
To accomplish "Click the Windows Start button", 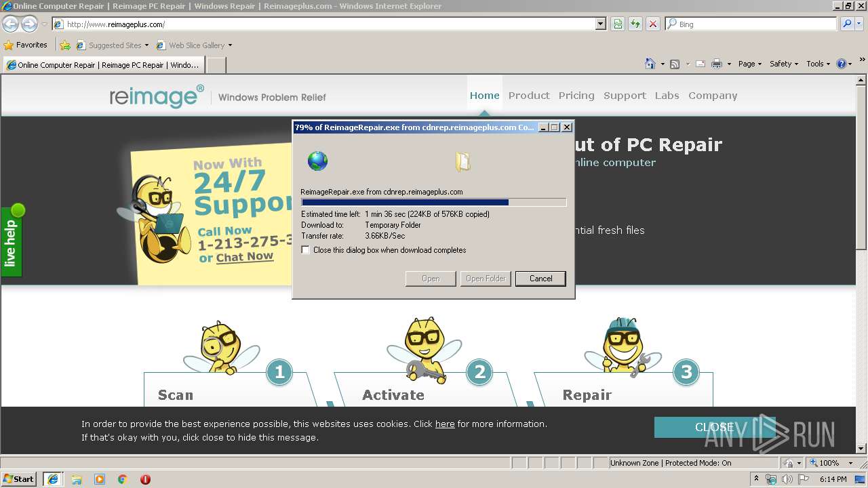I will (19, 479).
